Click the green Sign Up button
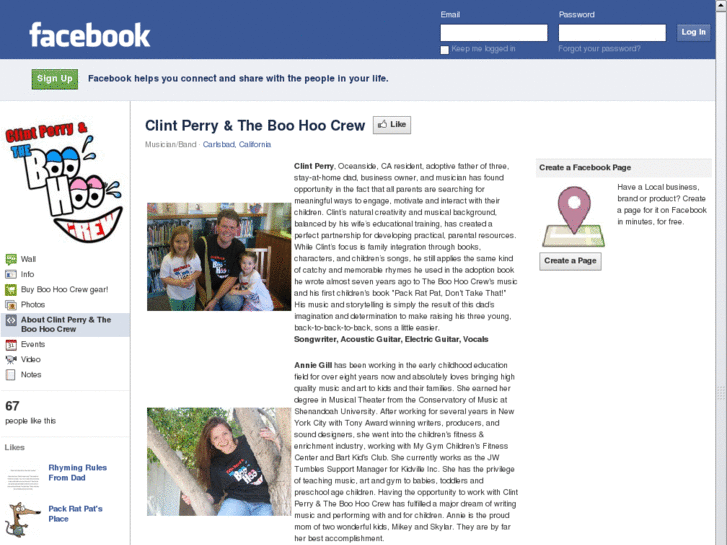Screen dimensions: 727x545 tap(55, 79)
